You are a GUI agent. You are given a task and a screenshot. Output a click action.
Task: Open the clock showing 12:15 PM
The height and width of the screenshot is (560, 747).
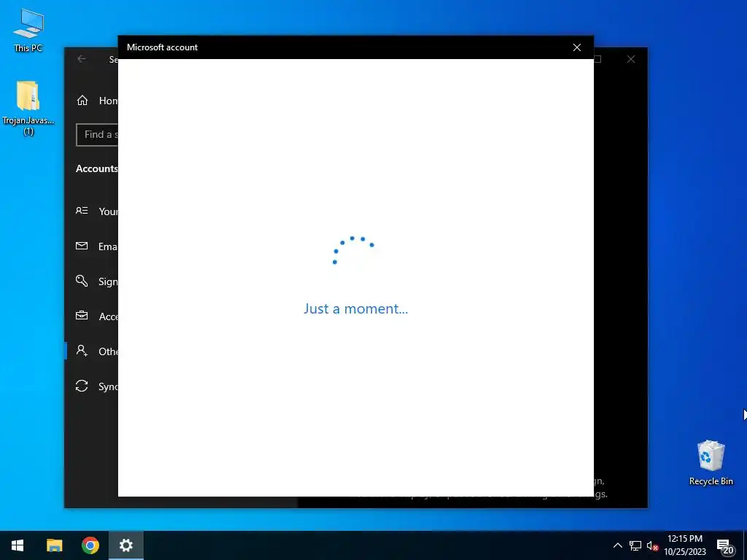click(684, 545)
